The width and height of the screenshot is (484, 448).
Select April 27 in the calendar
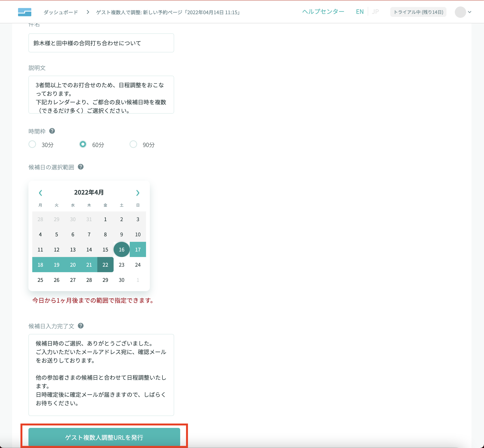[x=73, y=280]
